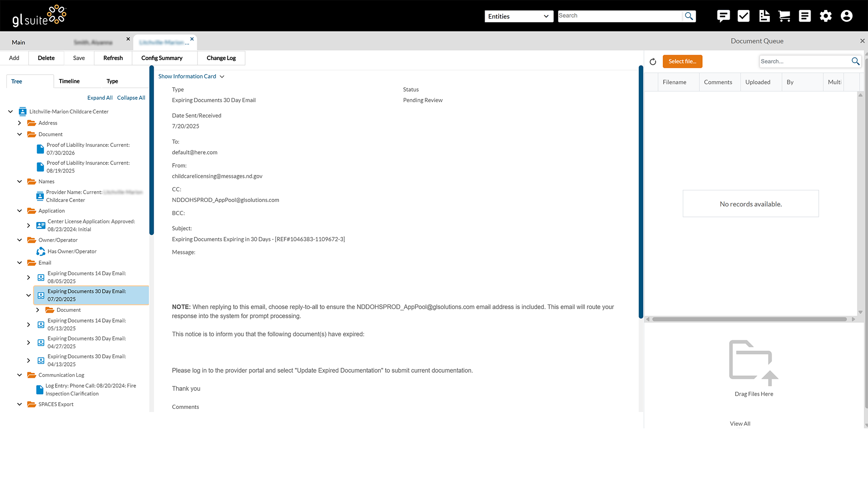
Task: Click the document queue icon in header
Action: (x=764, y=16)
